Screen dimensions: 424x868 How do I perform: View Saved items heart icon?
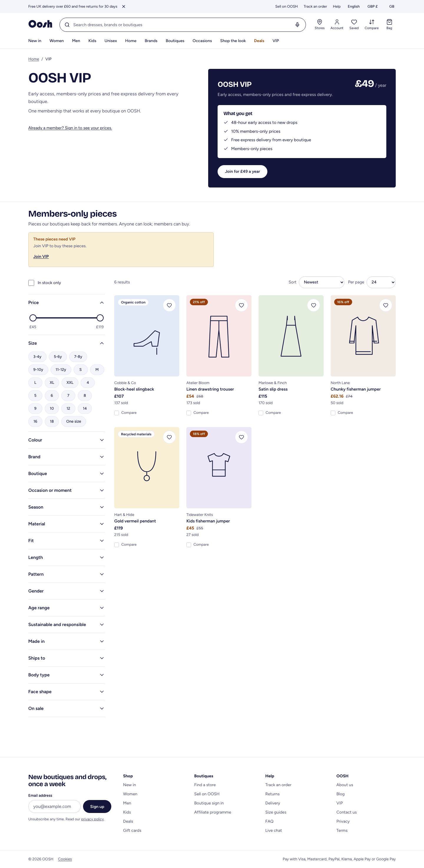pos(354,25)
